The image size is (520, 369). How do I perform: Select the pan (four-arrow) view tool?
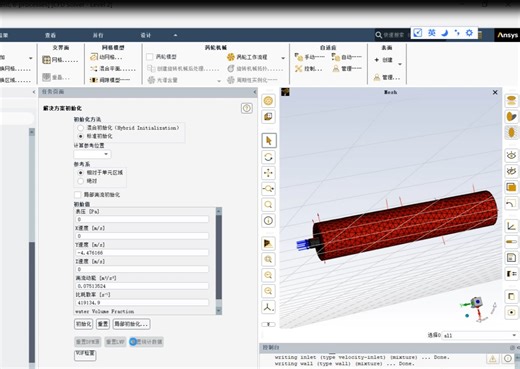pos(269,173)
